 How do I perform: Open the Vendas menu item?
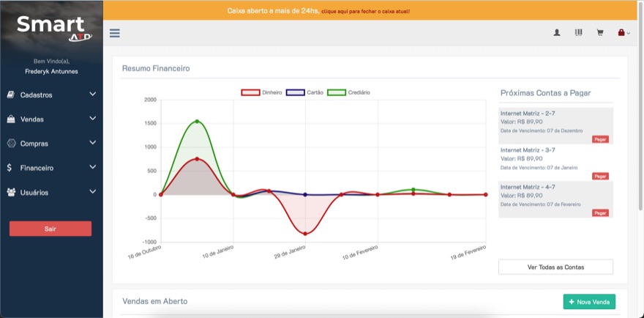click(x=51, y=119)
